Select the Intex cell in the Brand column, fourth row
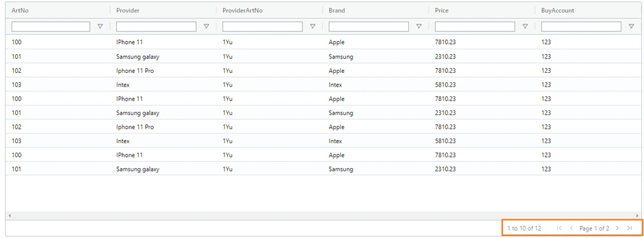This screenshot has width=644, height=238. pyautogui.click(x=336, y=85)
